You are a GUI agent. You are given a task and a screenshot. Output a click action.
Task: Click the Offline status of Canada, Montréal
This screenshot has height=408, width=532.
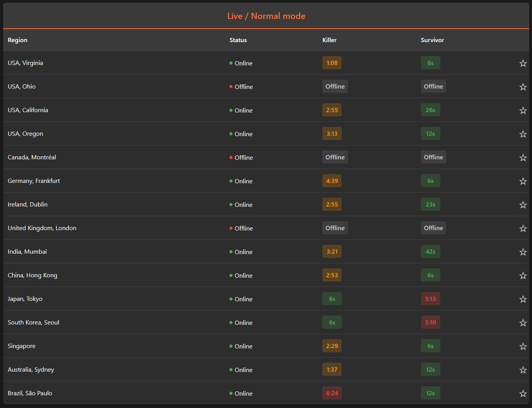point(241,158)
